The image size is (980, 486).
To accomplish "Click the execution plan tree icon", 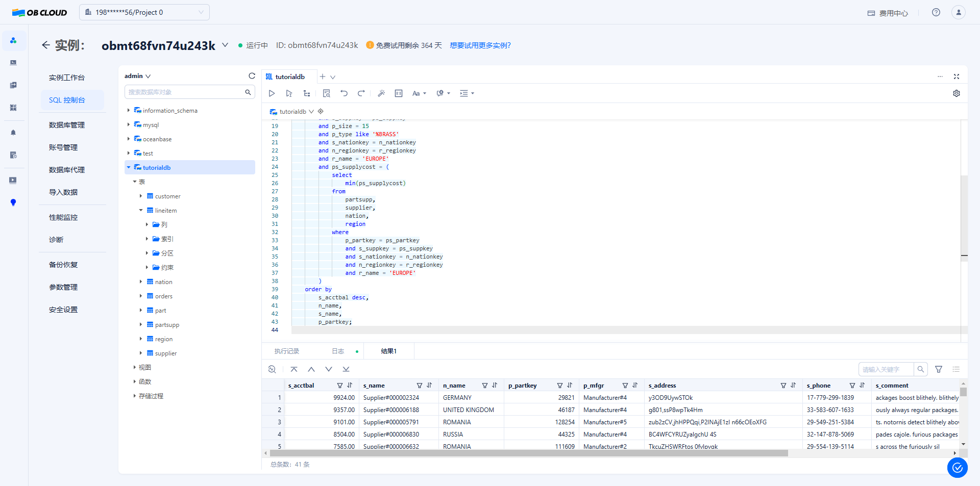I will point(306,93).
